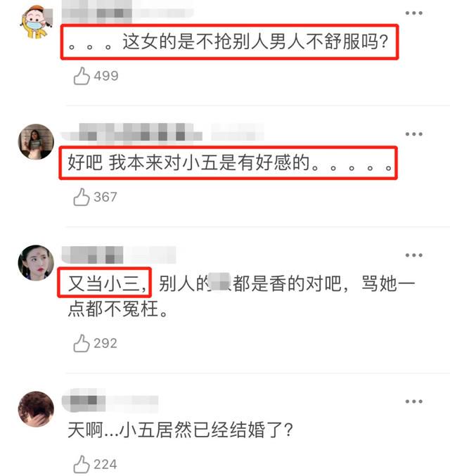Open more options for fourth comment
The image size is (450, 476).
(414, 401)
